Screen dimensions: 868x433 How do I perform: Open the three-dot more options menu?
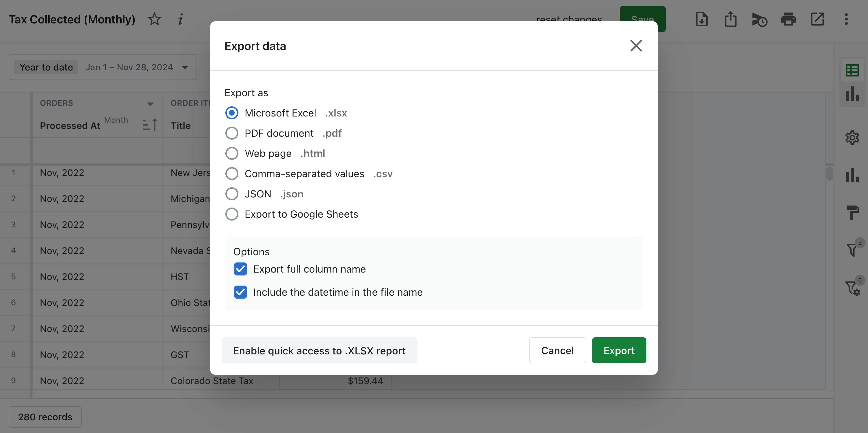(x=846, y=19)
